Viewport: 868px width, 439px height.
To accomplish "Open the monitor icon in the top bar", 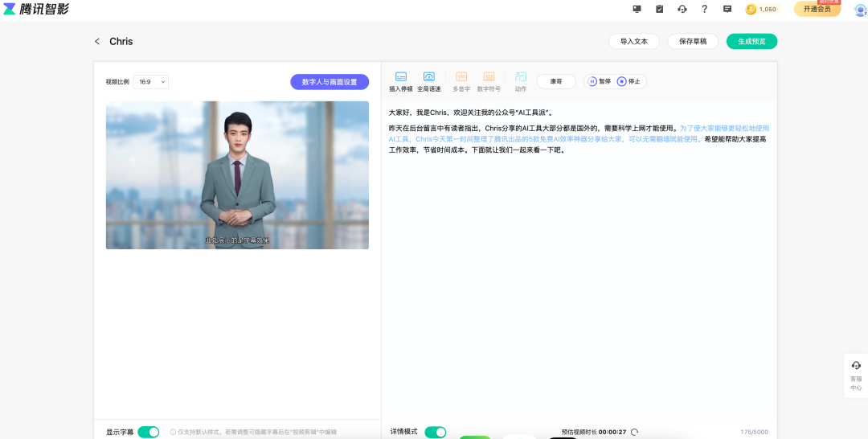I will [x=637, y=9].
